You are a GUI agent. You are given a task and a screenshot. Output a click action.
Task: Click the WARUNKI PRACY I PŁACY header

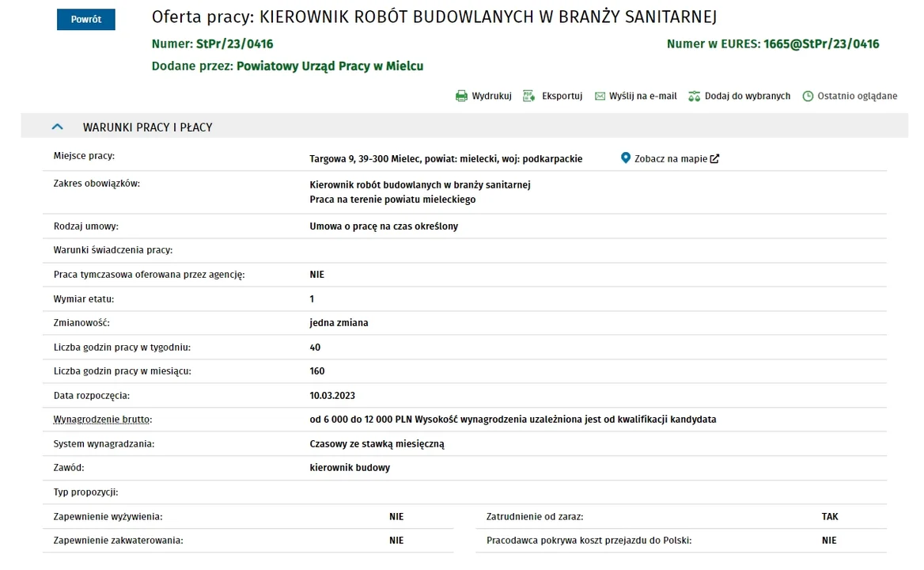[147, 127]
